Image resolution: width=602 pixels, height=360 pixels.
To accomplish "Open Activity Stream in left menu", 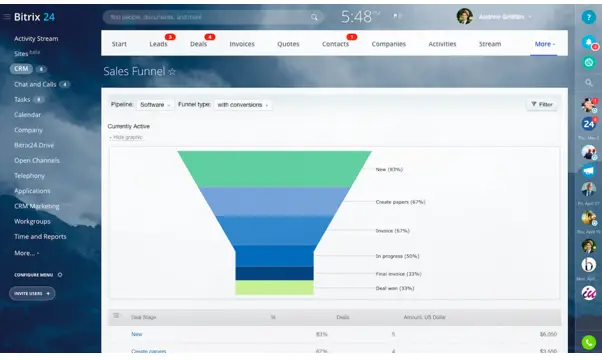I will (36, 38).
